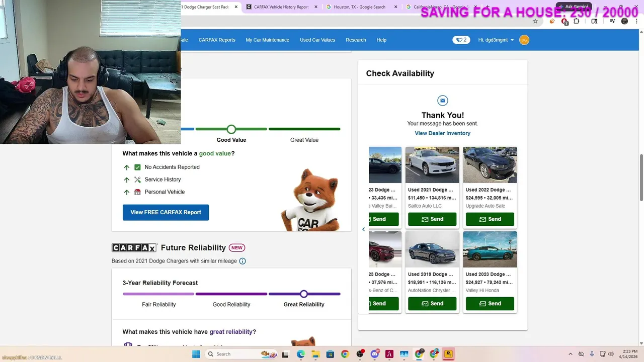
Task: Send message for Used 2022 Dodge Upgrade Auto Sale
Action: click(x=490, y=219)
